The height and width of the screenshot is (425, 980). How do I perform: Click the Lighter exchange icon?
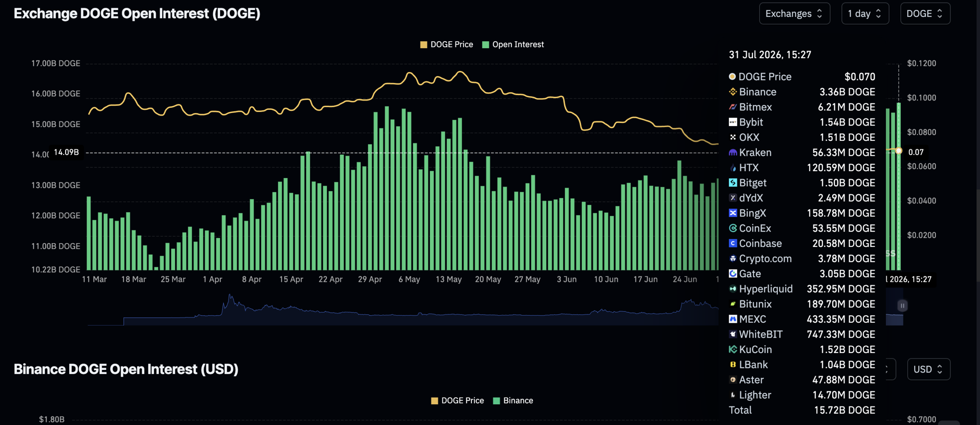733,395
